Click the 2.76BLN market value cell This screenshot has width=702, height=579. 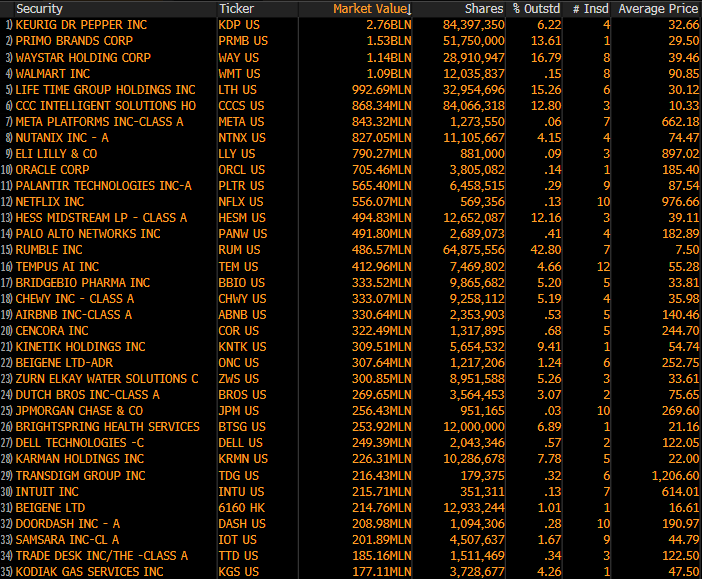pyautogui.click(x=389, y=25)
